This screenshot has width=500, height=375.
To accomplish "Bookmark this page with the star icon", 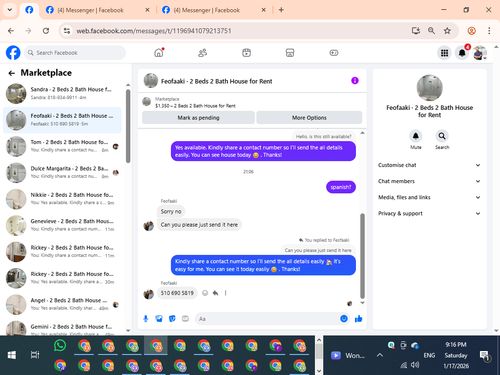I will click(447, 31).
